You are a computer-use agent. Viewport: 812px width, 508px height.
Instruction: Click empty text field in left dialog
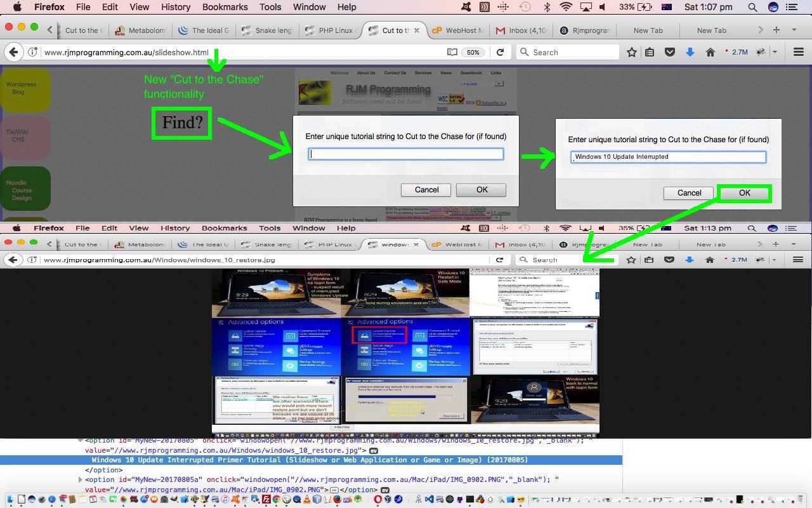coord(406,154)
